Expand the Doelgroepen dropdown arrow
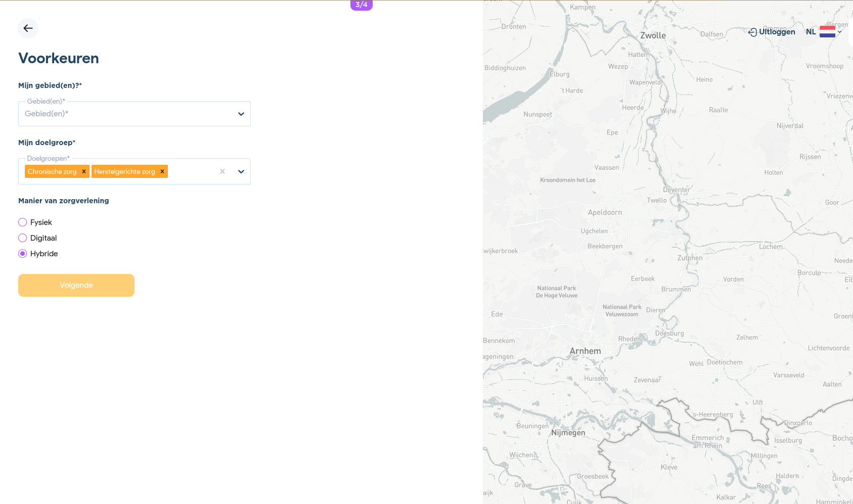Image resolution: width=853 pixels, height=504 pixels. (x=241, y=172)
